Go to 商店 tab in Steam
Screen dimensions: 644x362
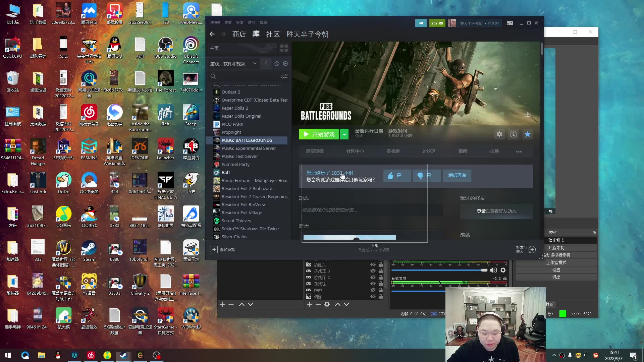[x=239, y=34]
